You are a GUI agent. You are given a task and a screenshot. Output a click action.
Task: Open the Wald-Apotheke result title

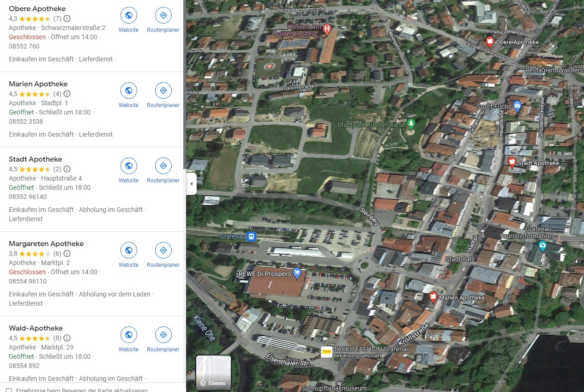pos(36,328)
